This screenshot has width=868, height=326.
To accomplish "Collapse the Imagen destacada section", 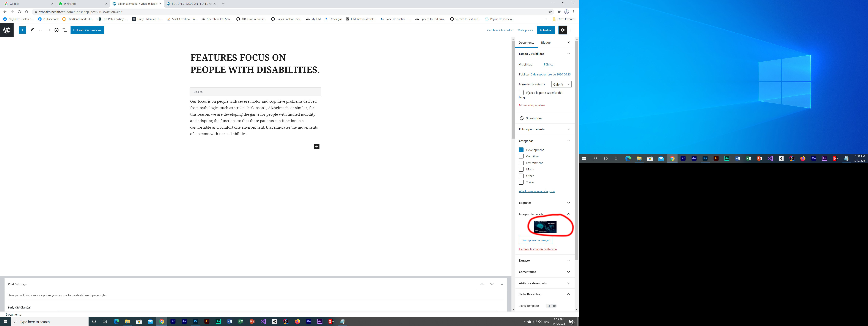I will [568, 214].
